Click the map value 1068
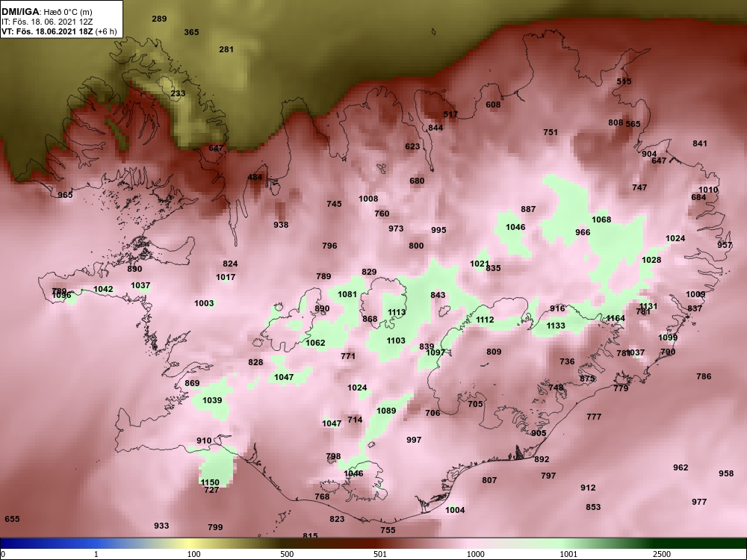The image size is (747, 560). pyautogui.click(x=601, y=220)
